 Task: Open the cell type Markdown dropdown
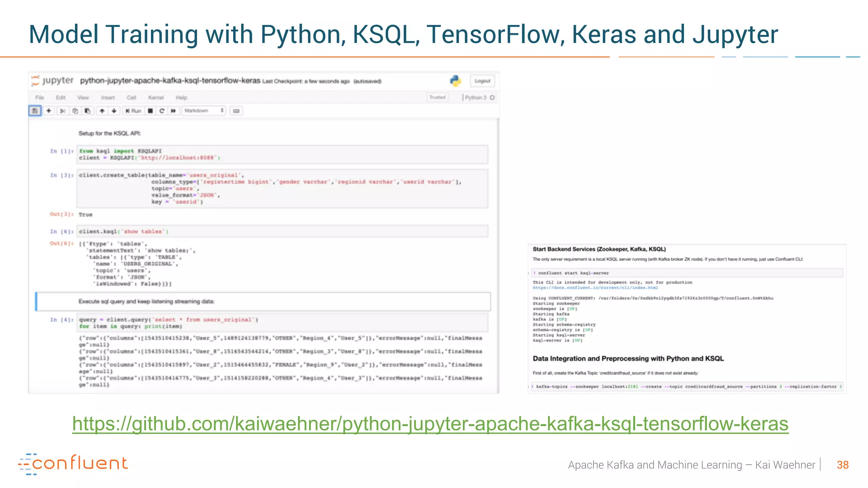(x=204, y=111)
